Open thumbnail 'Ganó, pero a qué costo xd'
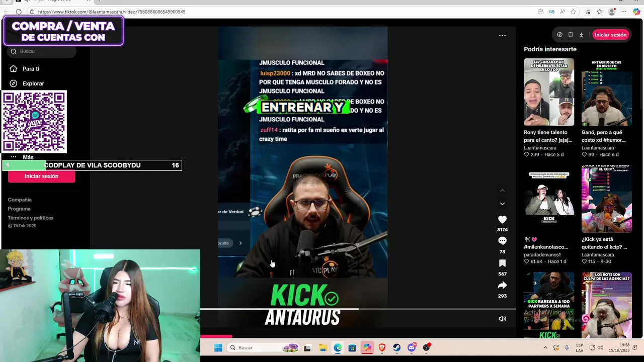Viewport: 644px width, 362px height. (x=607, y=92)
